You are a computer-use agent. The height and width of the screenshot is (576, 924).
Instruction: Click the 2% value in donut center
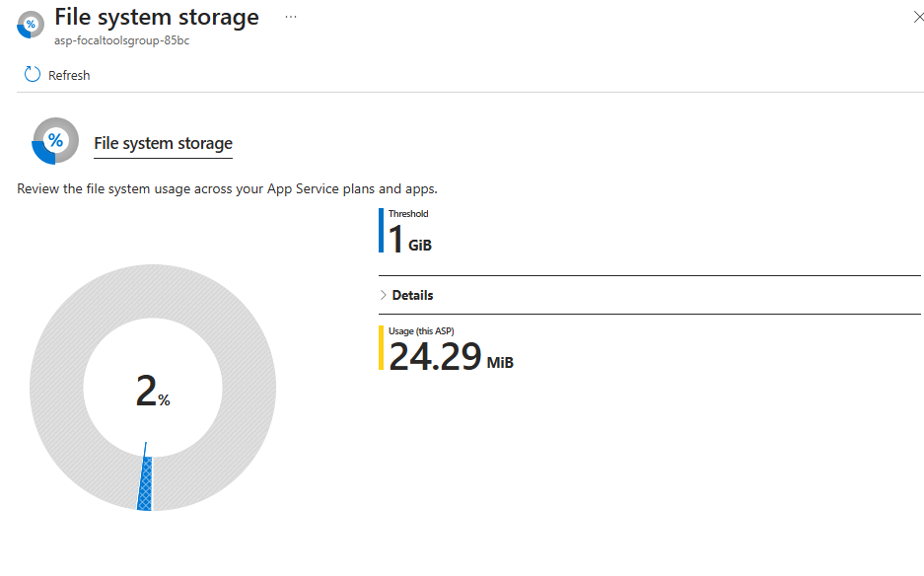153,391
